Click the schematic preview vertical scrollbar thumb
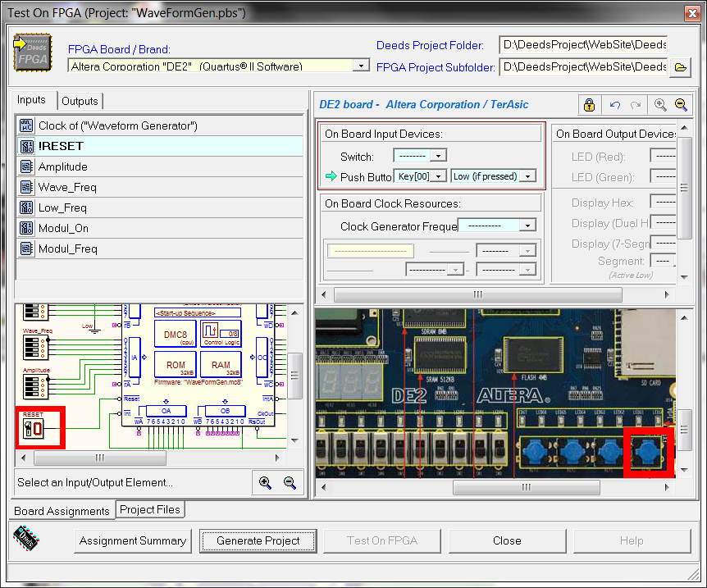The width and height of the screenshot is (707, 588). click(294, 376)
